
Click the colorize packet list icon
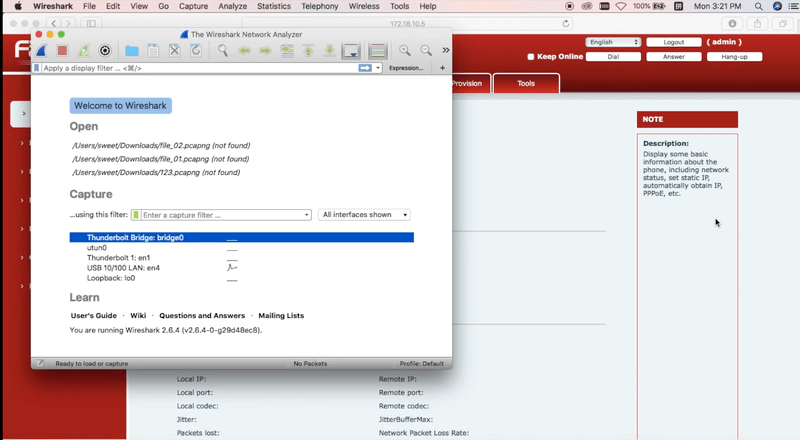coord(378,50)
